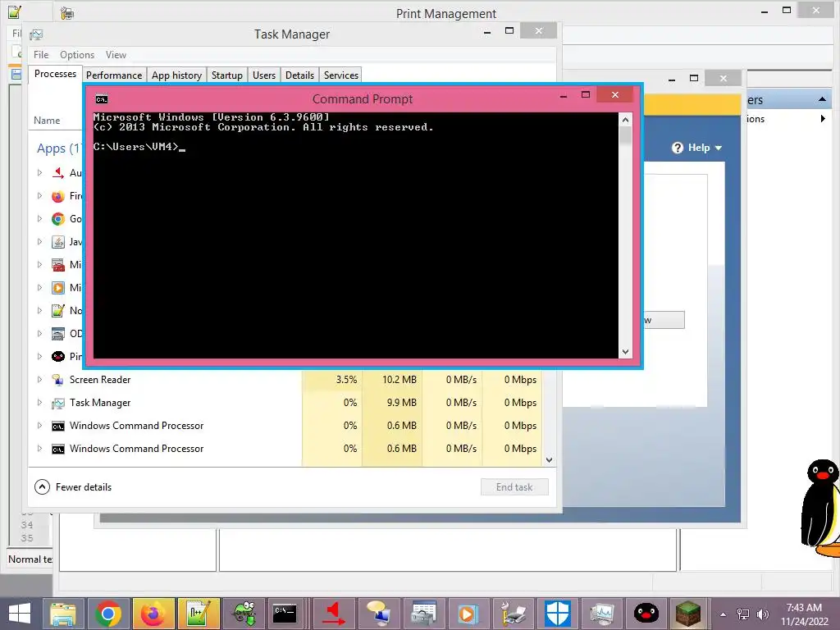Click the Command Prompt title bar system icon

point(101,99)
